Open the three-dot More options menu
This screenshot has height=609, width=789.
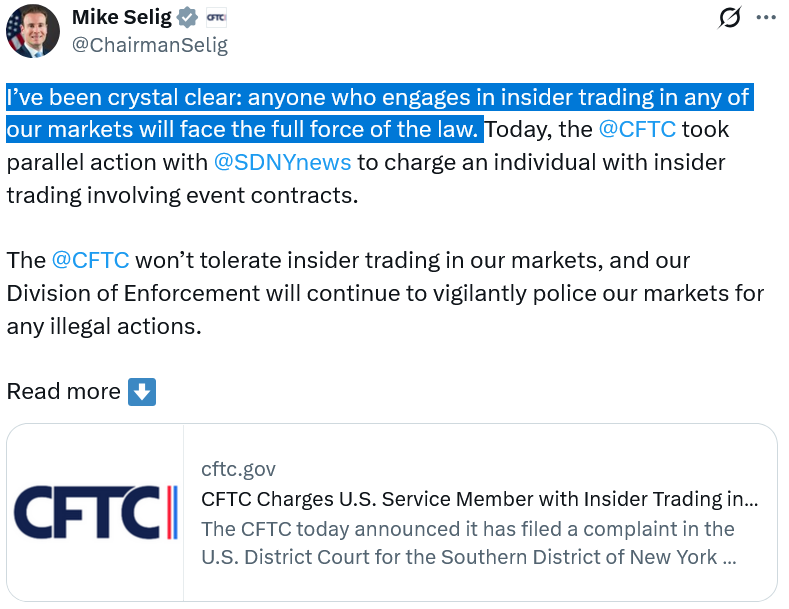765,18
